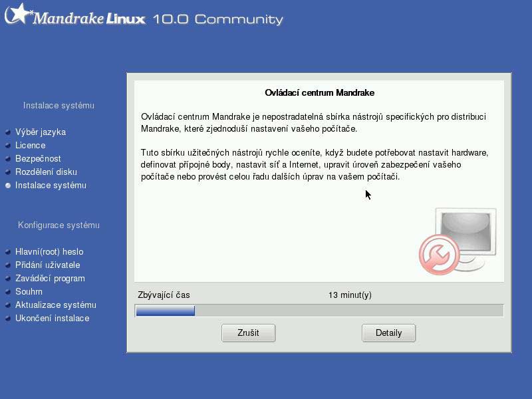Screen dimensions: 532x399
Task: Select the Souhrn step
Action: [29, 291]
